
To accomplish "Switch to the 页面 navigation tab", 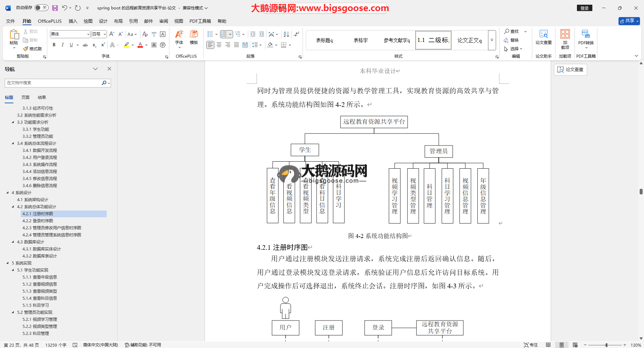I will point(25,98).
